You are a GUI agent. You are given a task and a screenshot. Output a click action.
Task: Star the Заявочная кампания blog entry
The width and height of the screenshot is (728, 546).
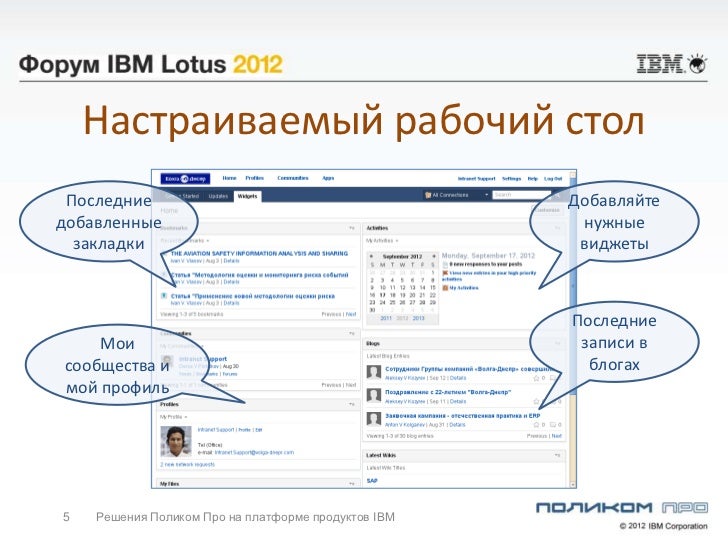point(536,425)
